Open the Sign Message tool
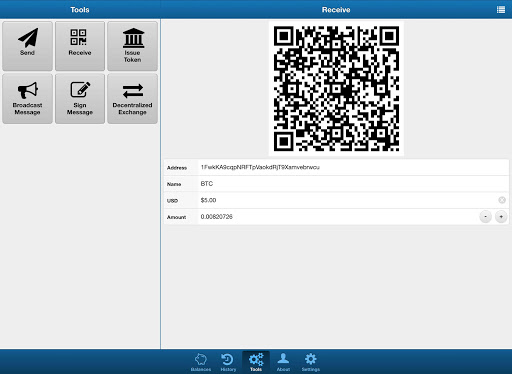 (x=80, y=99)
